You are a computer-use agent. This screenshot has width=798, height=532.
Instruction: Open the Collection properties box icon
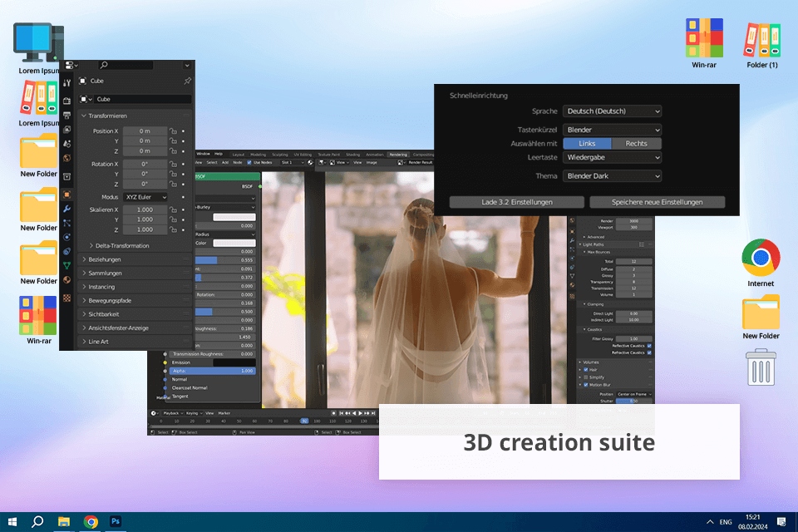(66, 177)
